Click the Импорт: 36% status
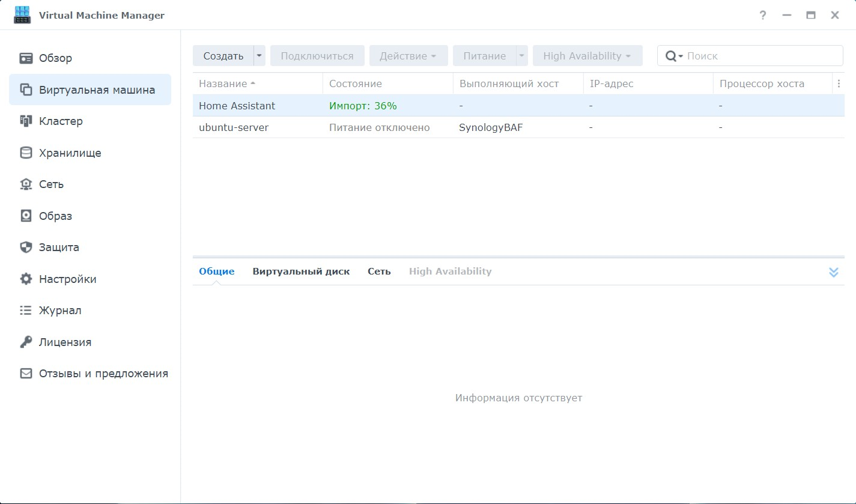The height and width of the screenshot is (504, 856). click(x=363, y=106)
